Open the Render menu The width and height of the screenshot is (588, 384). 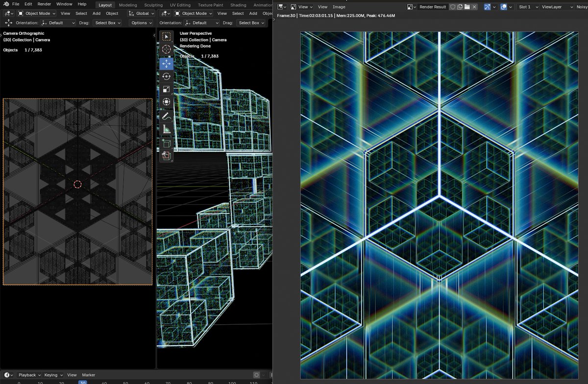point(44,4)
